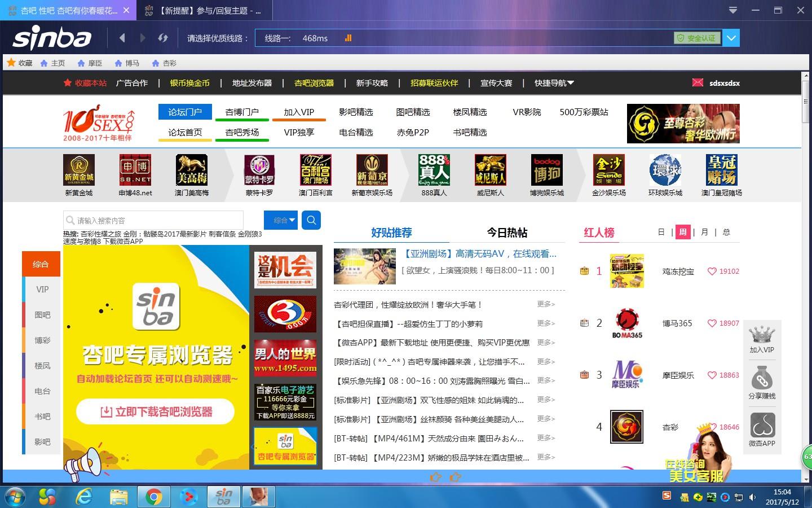Click the 立即下载杏吧浏览器 download button
Image resolution: width=812 pixels, height=508 pixels.
pos(156,411)
